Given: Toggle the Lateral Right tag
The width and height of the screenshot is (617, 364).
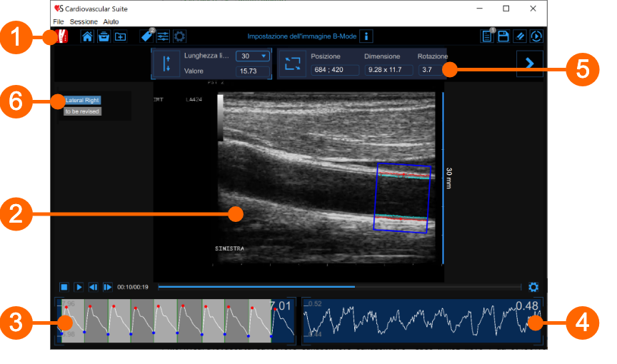Looking at the screenshot, I should [82, 101].
